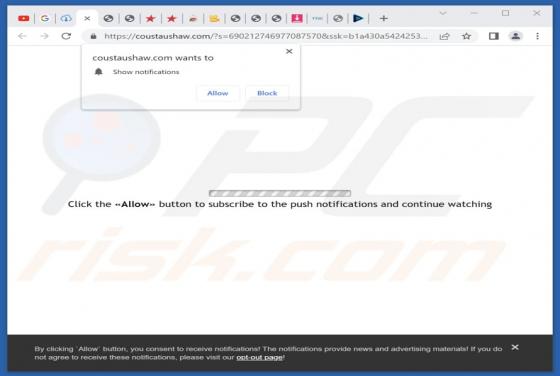Select red star tab beside the swoosh tab

(x=171, y=18)
